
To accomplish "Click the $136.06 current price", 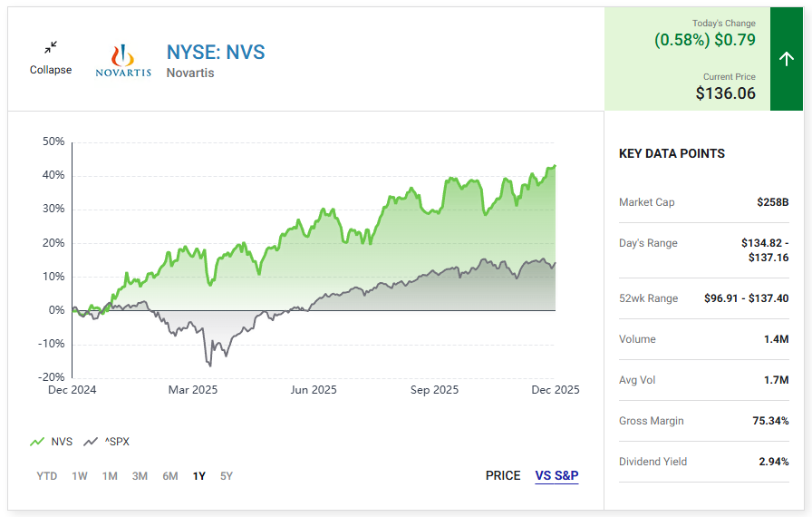I will click(726, 93).
